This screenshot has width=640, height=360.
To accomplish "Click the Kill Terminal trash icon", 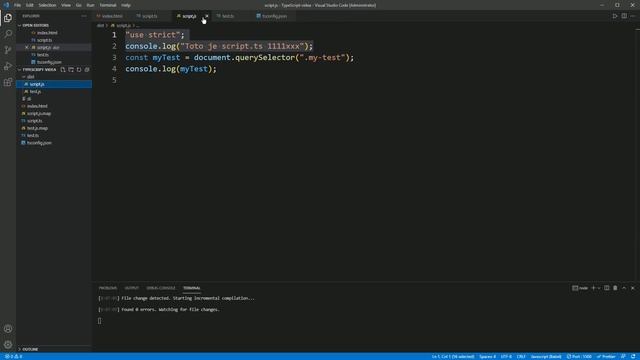I will pos(615,288).
